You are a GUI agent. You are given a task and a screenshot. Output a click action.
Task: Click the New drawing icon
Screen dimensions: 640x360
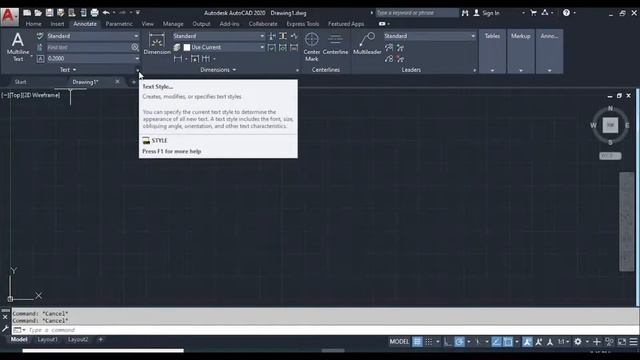pos(27,13)
